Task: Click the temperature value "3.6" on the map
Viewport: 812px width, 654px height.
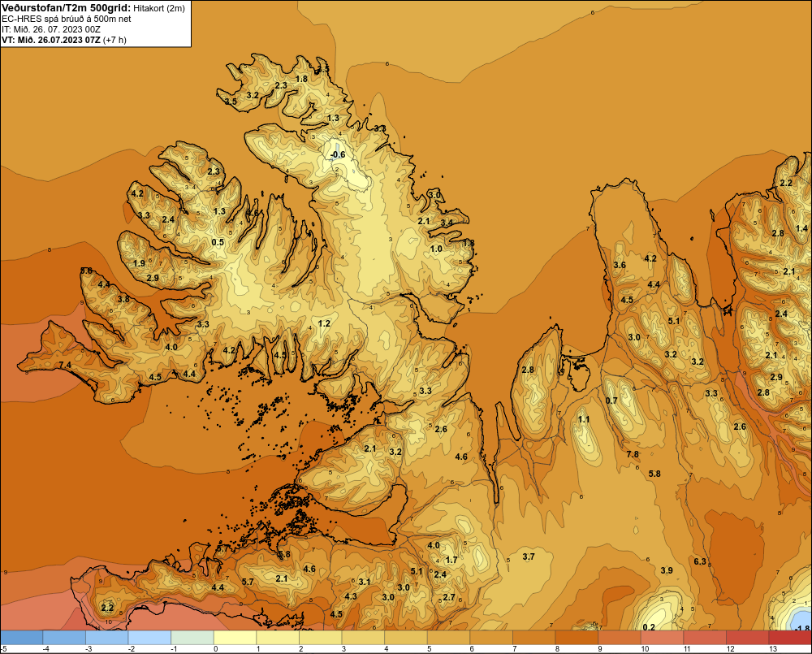Action: point(620,265)
